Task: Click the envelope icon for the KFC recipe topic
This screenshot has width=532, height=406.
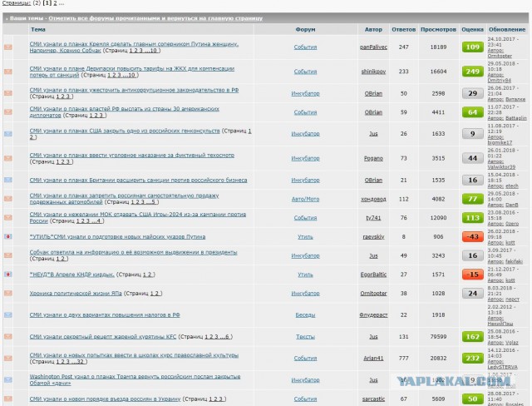Action: tap(8, 336)
